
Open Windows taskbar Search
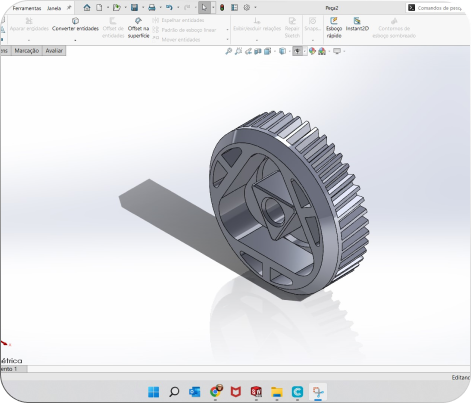click(174, 392)
